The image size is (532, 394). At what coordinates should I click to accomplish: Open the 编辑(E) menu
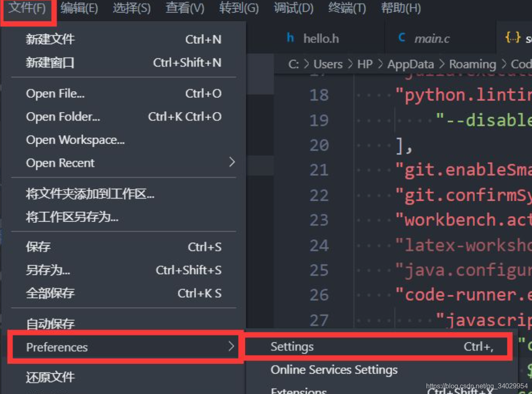click(x=79, y=8)
